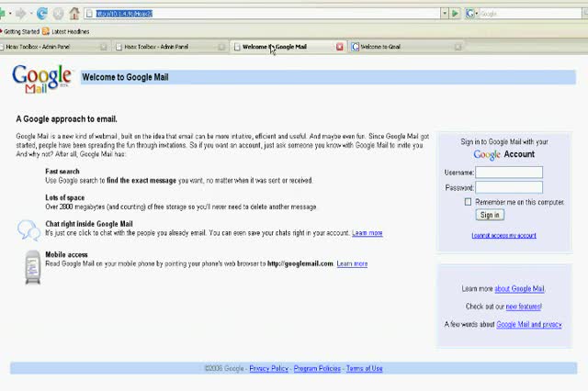Open the forward button history dropdown arrow
This screenshot has height=391, width=588.
(30, 14)
